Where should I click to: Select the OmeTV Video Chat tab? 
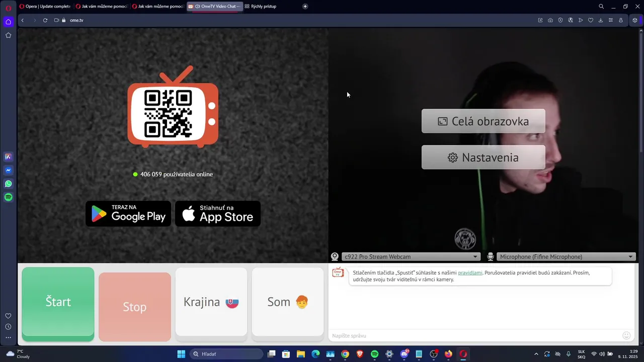[215, 7]
